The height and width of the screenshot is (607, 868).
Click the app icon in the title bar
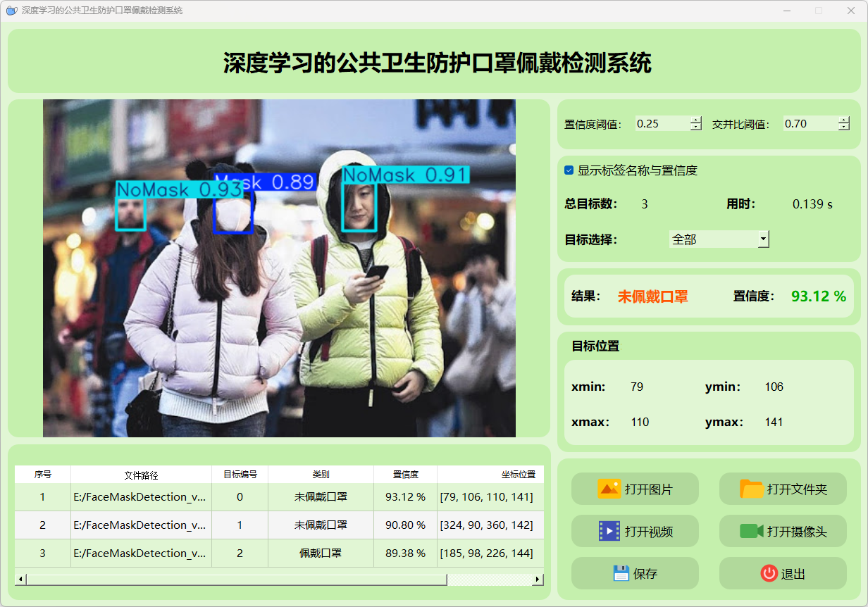tap(11, 11)
